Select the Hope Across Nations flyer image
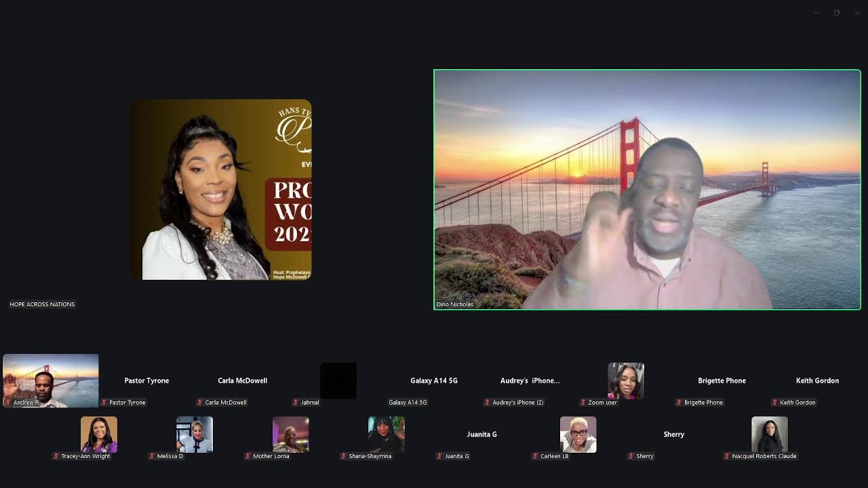 (x=221, y=190)
